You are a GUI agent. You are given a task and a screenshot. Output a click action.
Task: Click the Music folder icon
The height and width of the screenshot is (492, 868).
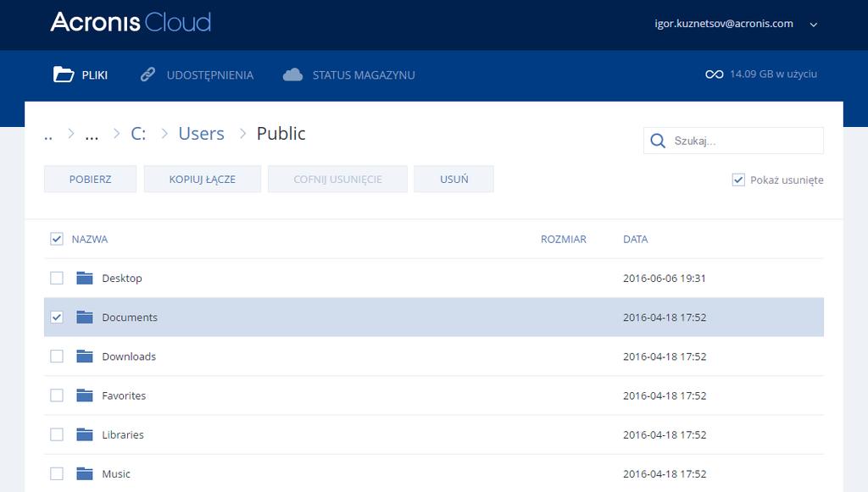84,473
